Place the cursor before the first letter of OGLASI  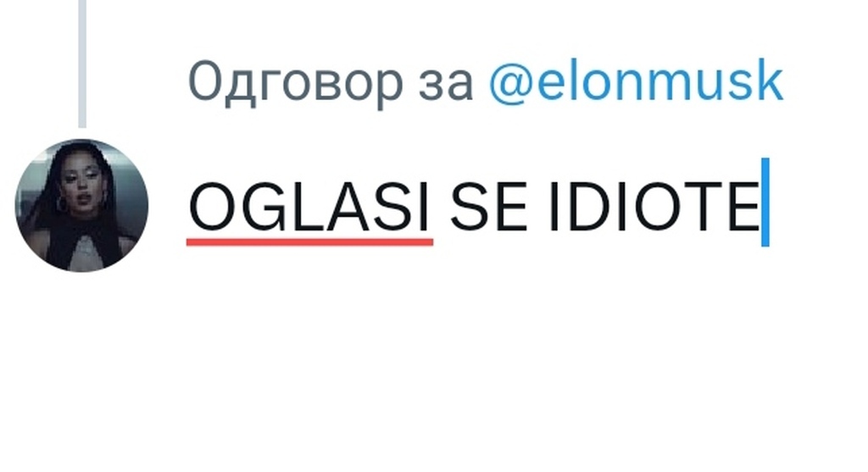coord(188,207)
